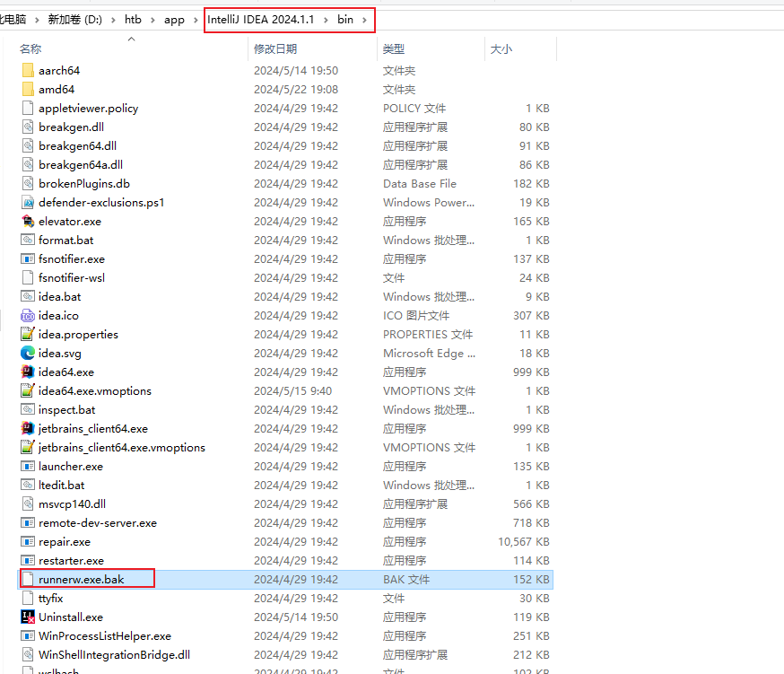
Task: Select jetbrains_client64.exe.vmoptions file name
Action: pyautogui.click(x=122, y=447)
